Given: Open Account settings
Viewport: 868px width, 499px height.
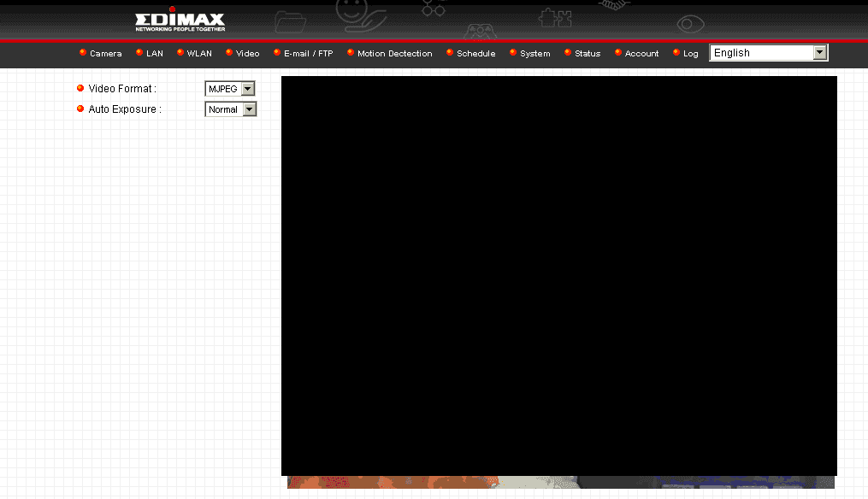Looking at the screenshot, I should coord(641,54).
